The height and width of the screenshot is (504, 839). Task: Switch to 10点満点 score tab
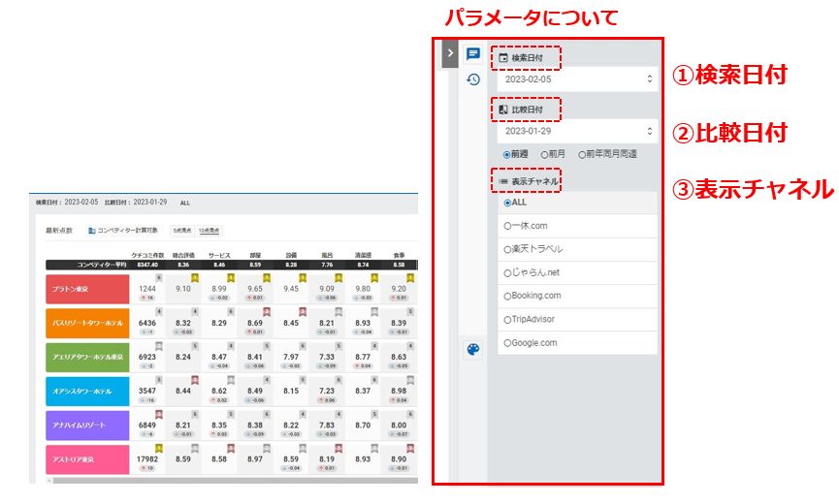(x=209, y=231)
